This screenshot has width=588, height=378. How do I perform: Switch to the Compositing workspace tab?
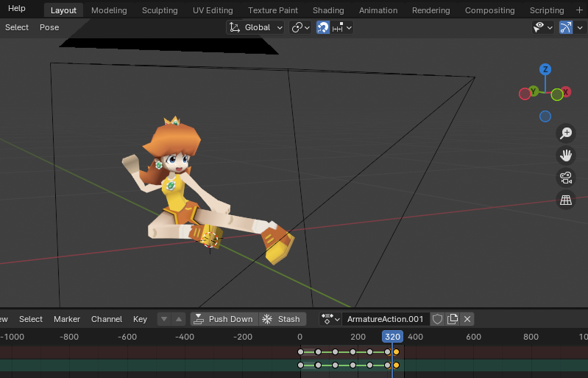click(489, 10)
